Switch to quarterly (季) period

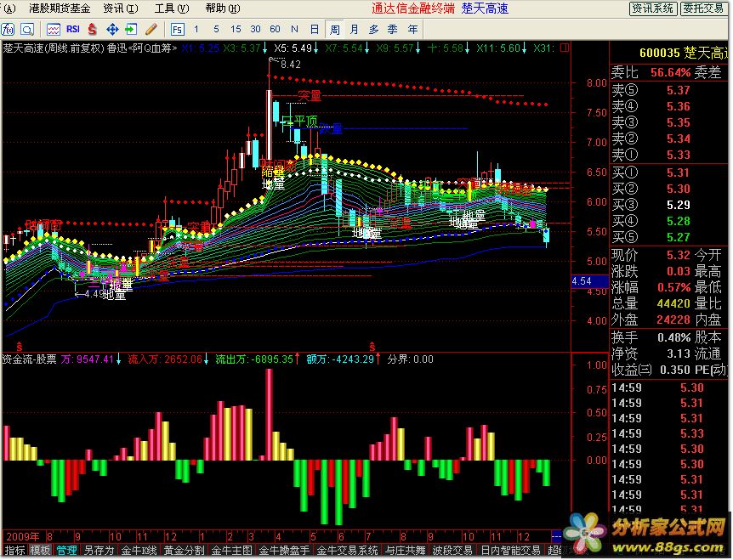[x=393, y=30]
